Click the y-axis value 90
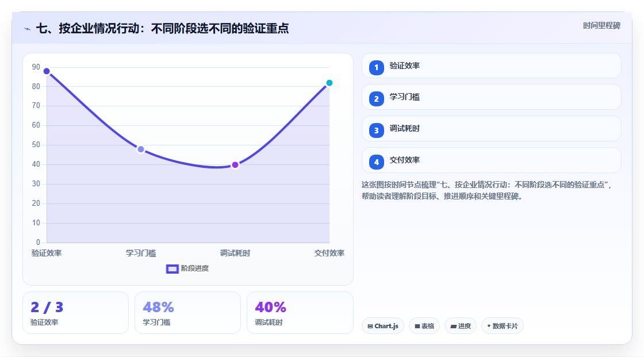Image resolution: width=644 pixels, height=357 pixels. 36,67
